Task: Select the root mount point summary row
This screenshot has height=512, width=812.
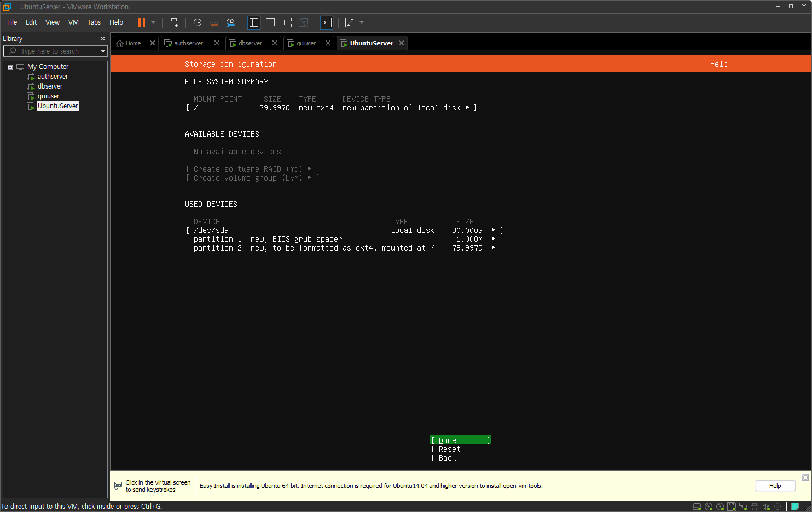Action: pyautogui.click(x=331, y=108)
